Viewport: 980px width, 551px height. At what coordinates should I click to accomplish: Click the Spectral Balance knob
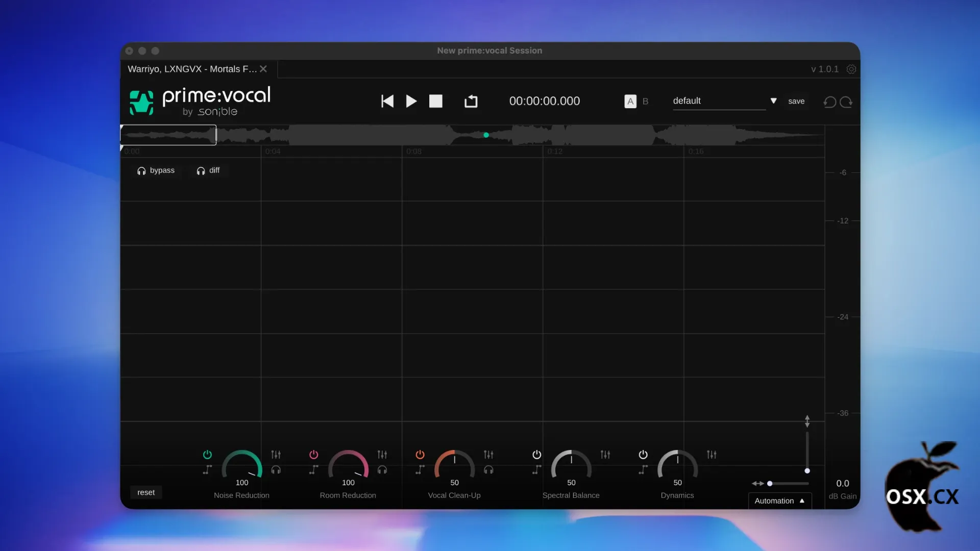click(571, 464)
